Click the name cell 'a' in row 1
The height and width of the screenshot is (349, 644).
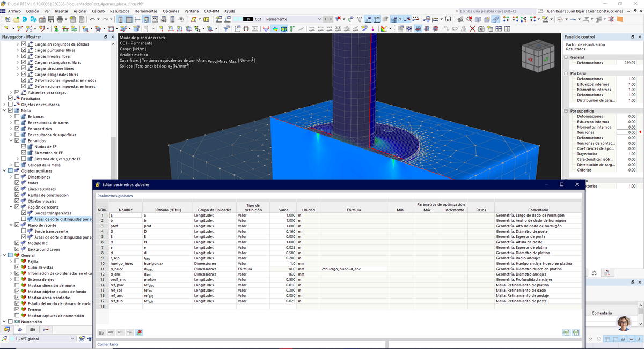pyautogui.click(x=126, y=215)
